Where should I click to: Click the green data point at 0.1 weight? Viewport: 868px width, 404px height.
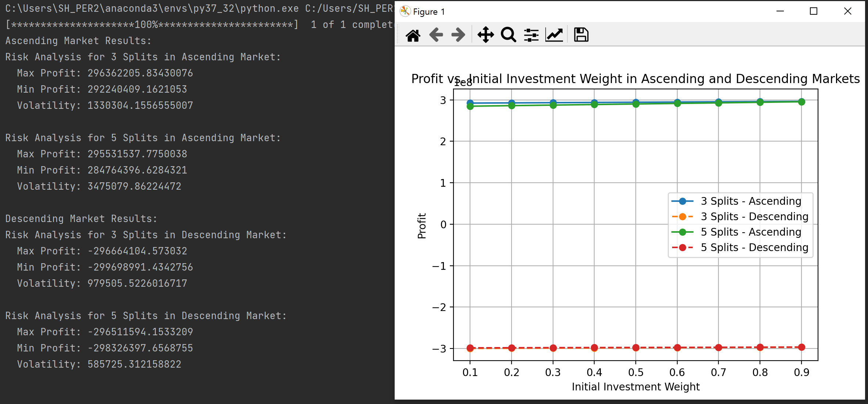[x=470, y=106]
